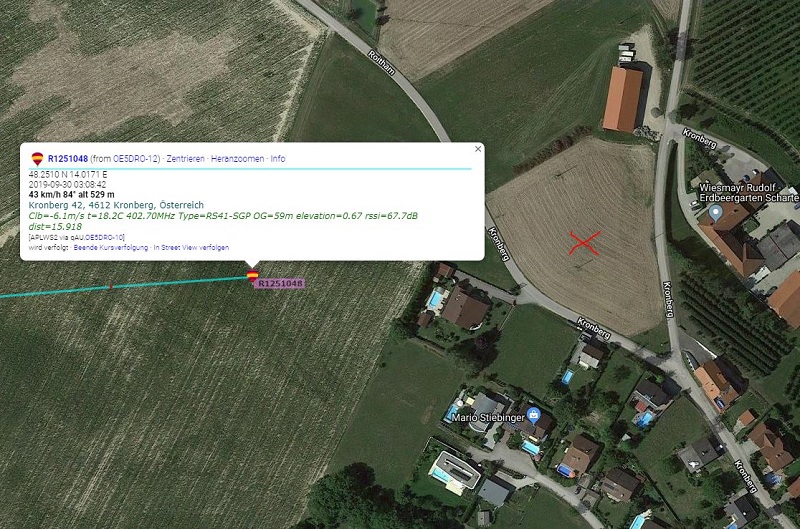800x529 pixels.
Task: Open the Mario Stiebinger shop pin
Action: click(x=534, y=414)
